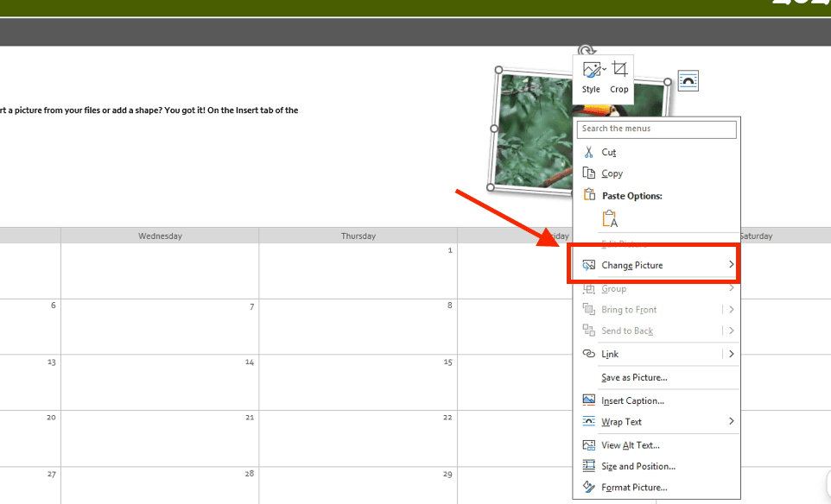The height and width of the screenshot is (504, 831).
Task: Click the Copy pages icon
Action: pos(589,173)
